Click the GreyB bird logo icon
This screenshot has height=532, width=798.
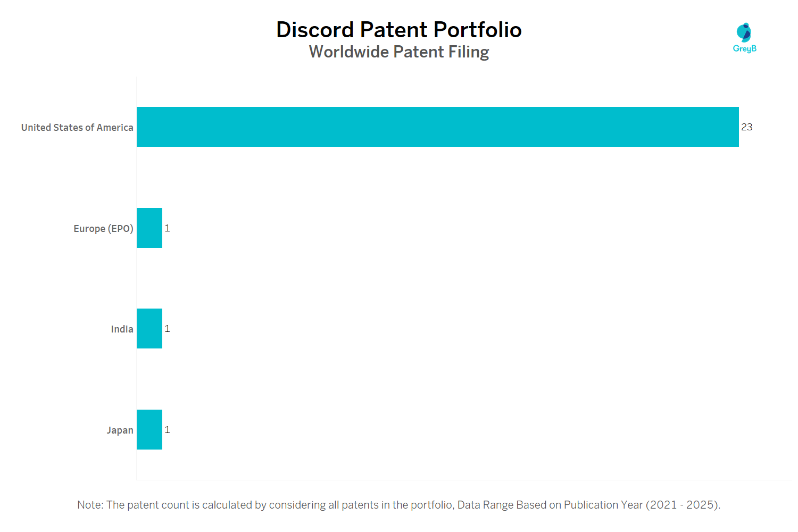point(744,32)
